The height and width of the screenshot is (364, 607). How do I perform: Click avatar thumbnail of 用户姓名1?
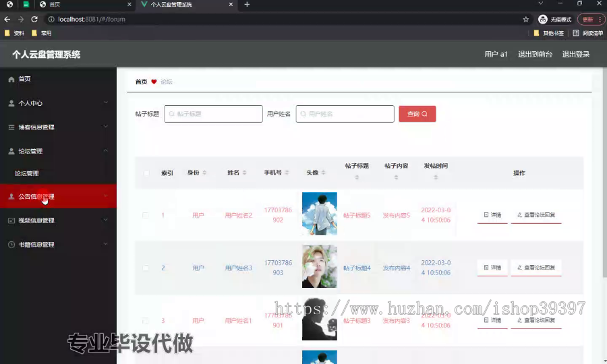320,319
